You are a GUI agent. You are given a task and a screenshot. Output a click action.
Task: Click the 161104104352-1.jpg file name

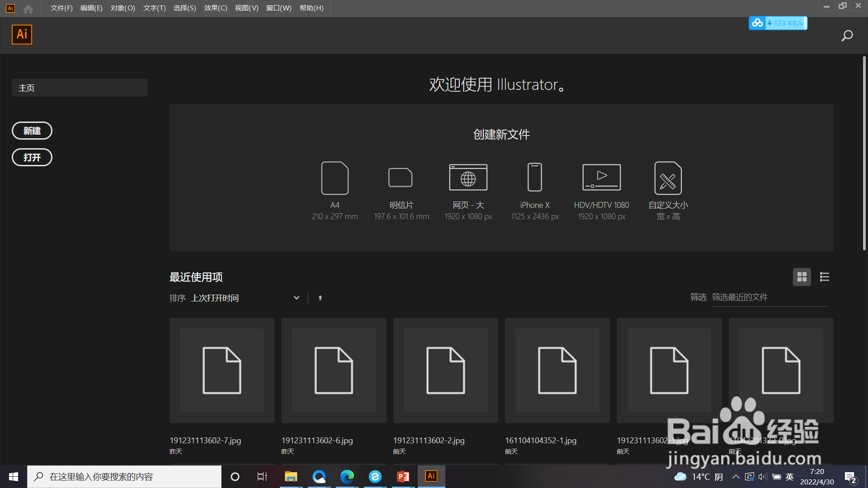pos(541,441)
